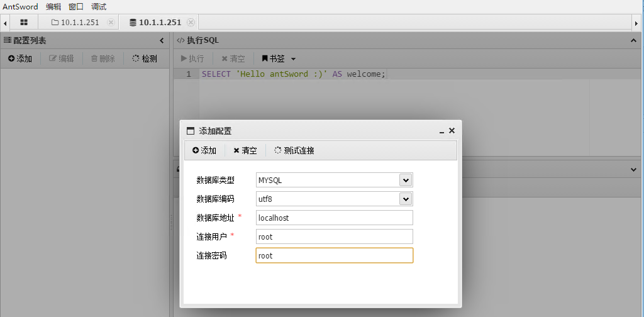Collapse the 配置列表 side panel
The height and width of the screenshot is (317, 644).
coord(162,41)
